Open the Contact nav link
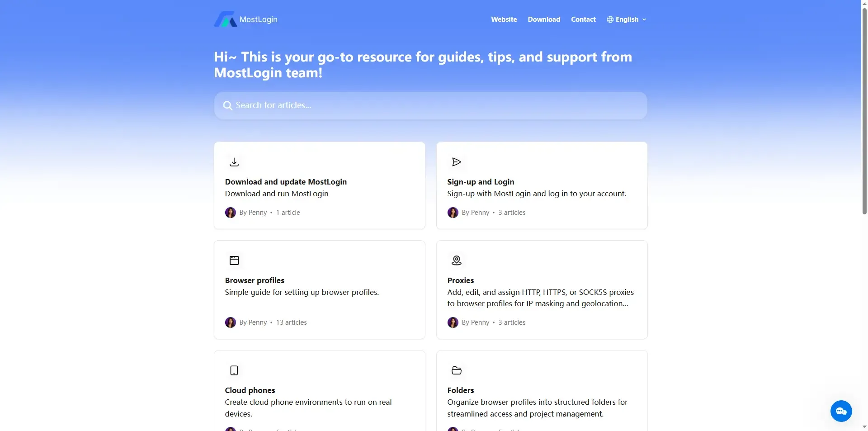Viewport: 868px width, 431px height. click(x=583, y=19)
